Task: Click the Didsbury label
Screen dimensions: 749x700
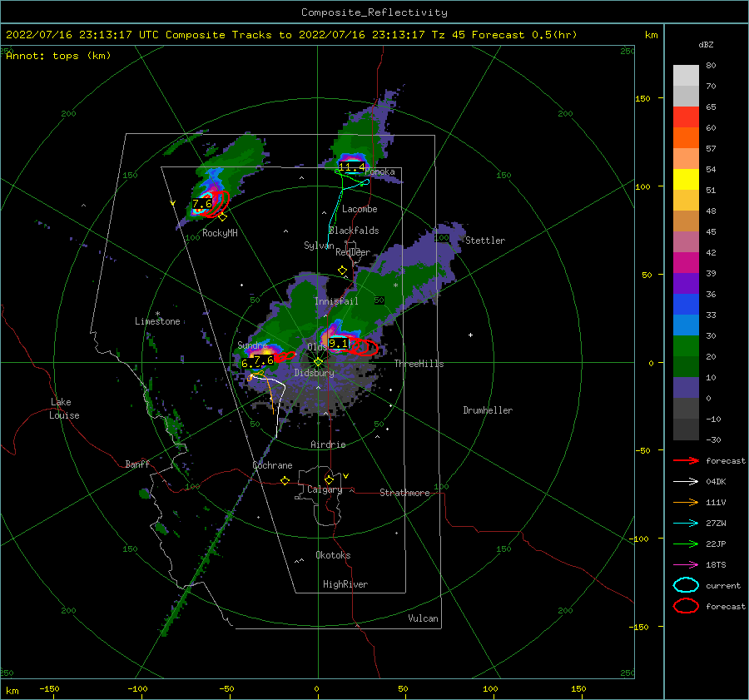Action: [314, 373]
